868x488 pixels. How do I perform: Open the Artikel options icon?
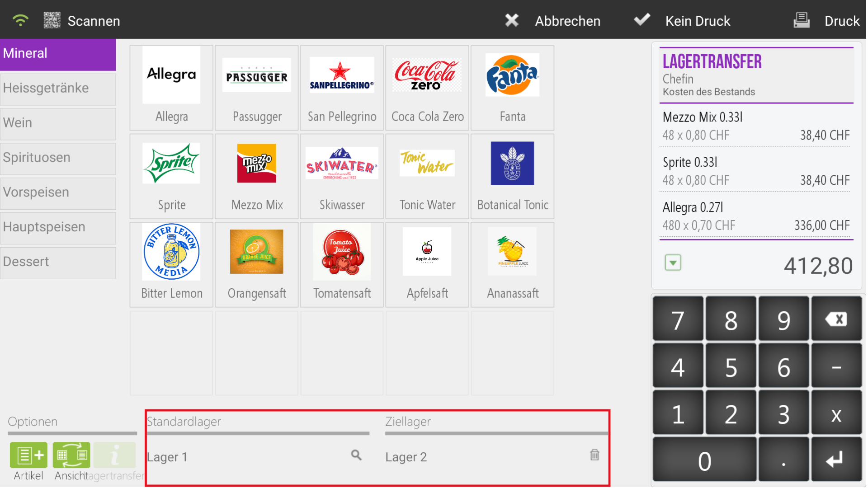[28, 455]
